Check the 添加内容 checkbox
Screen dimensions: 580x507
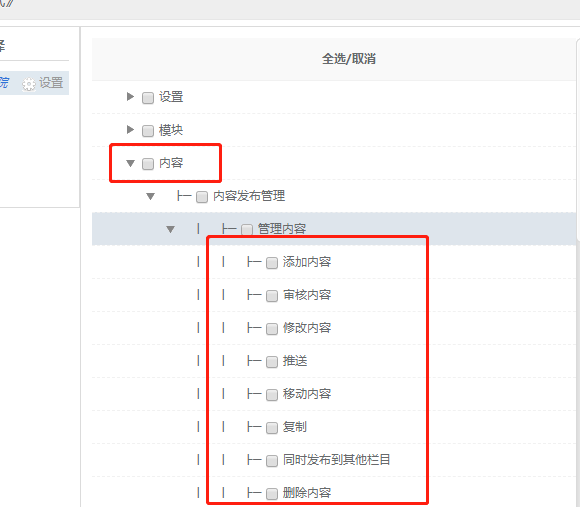[272, 263]
